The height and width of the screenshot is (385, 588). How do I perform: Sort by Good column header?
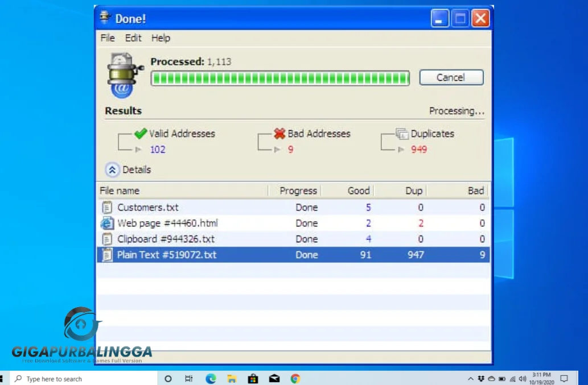point(348,191)
